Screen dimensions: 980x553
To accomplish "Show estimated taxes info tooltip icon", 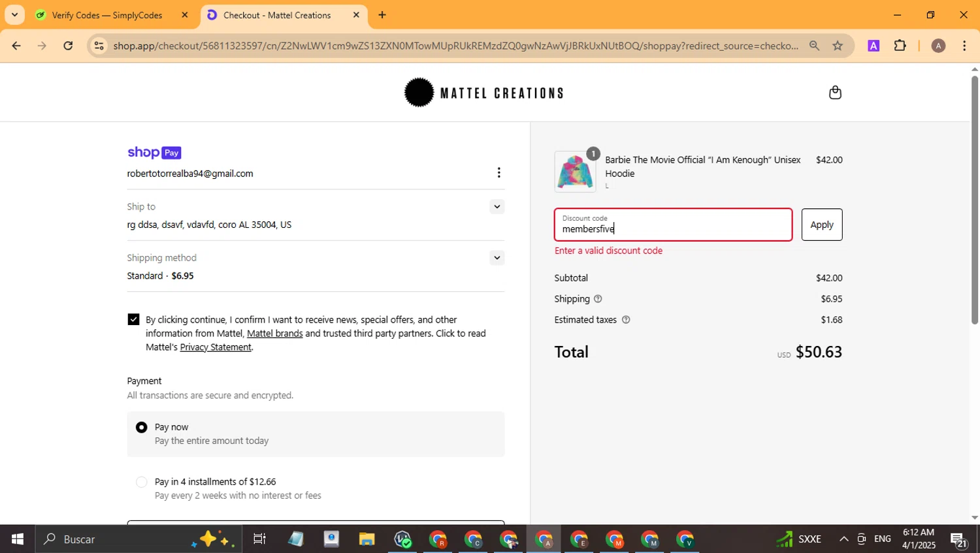I will click(626, 320).
